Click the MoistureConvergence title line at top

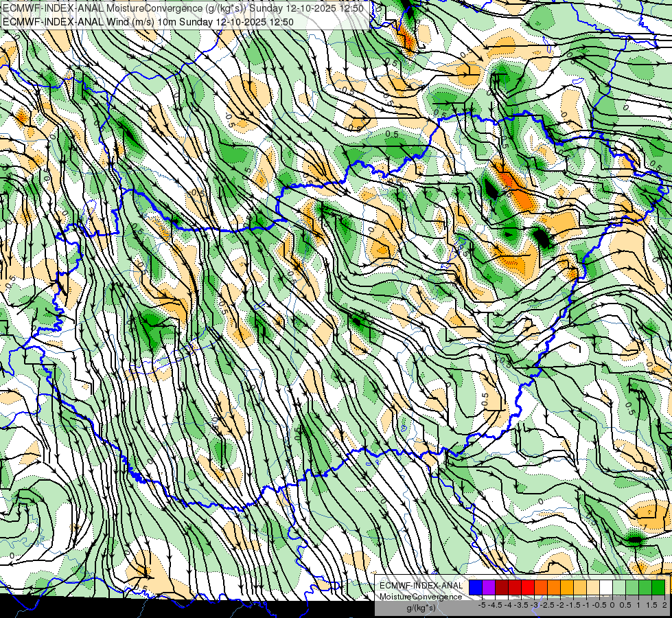click(x=183, y=8)
